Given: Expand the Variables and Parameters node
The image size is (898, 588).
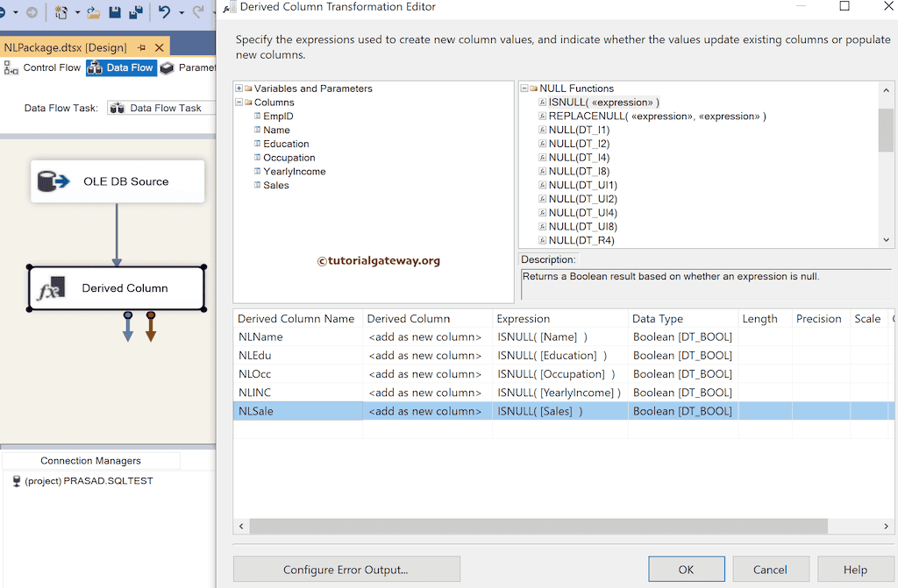Looking at the screenshot, I should (x=237, y=88).
